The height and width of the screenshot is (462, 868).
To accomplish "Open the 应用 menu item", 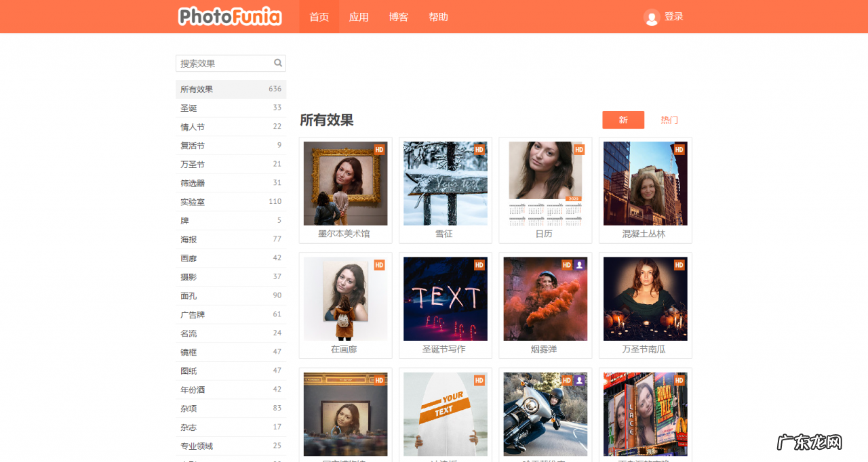I will click(x=359, y=17).
